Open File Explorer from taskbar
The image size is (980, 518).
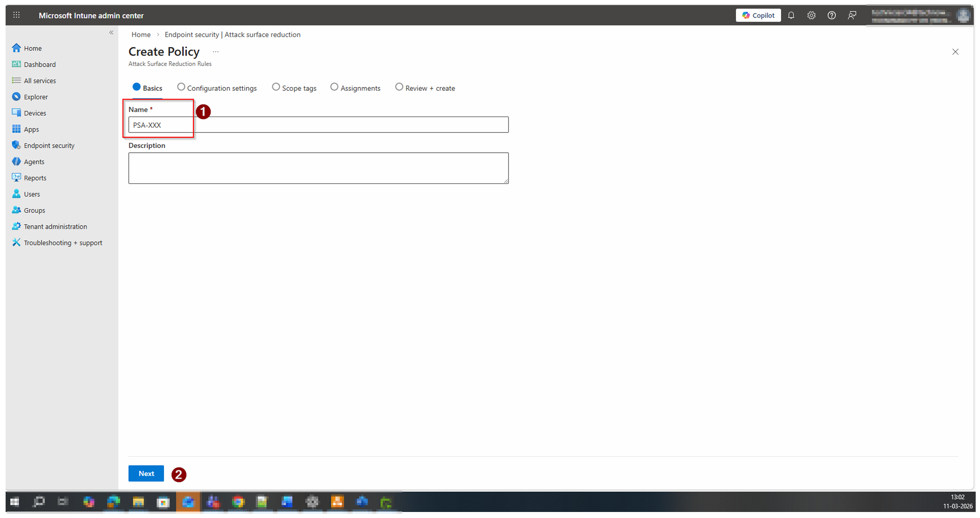(x=138, y=502)
